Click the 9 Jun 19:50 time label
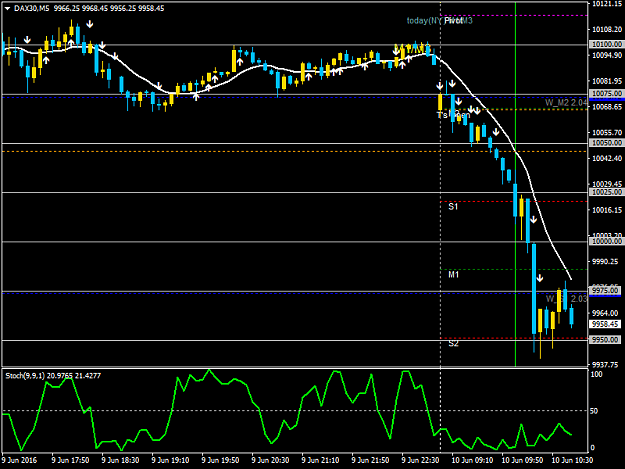The width and height of the screenshot is (625, 469). [x=220, y=460]
